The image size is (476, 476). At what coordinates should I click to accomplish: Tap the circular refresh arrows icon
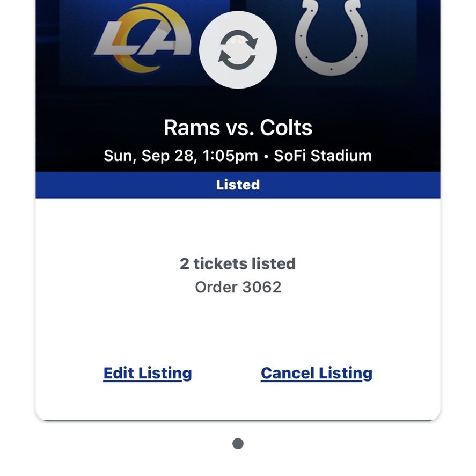pos(238,49)
